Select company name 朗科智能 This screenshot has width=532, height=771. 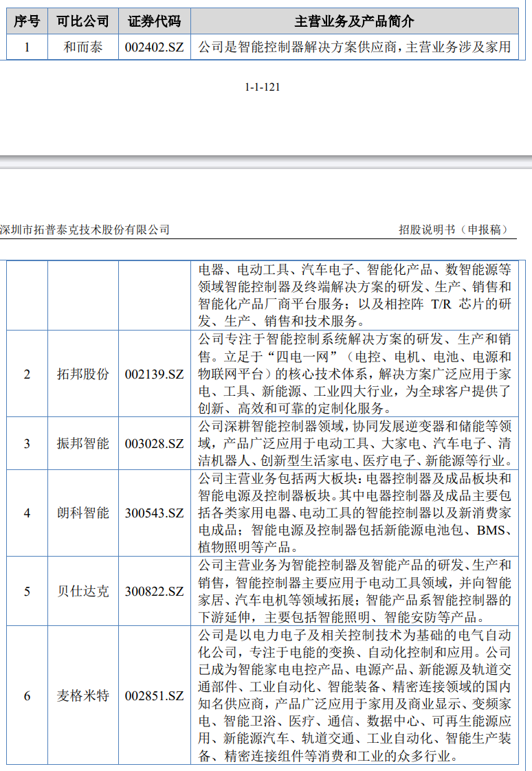[x=82, y=513]
